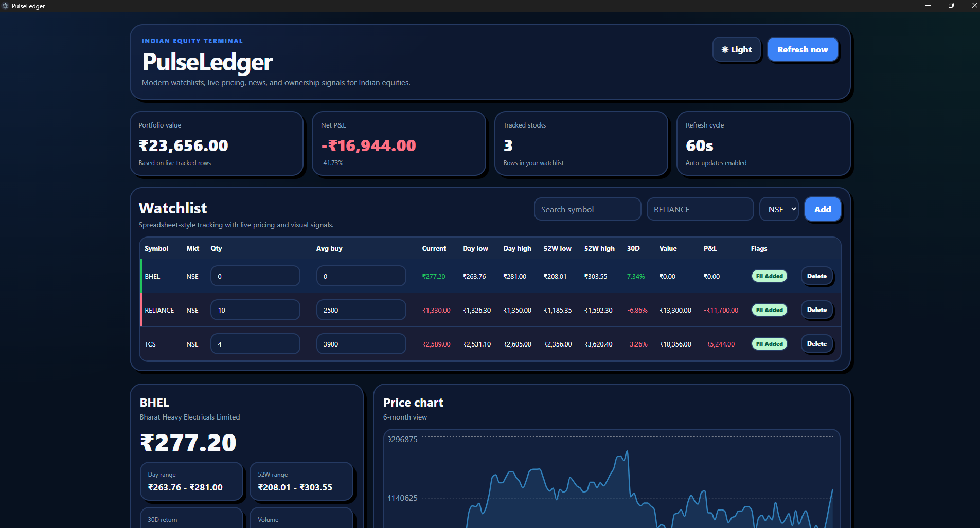The width and height of the screenshot is (980, 528).
Task: Click BHEL 30D return 7.34%
Action: click(x=636, y=277)
